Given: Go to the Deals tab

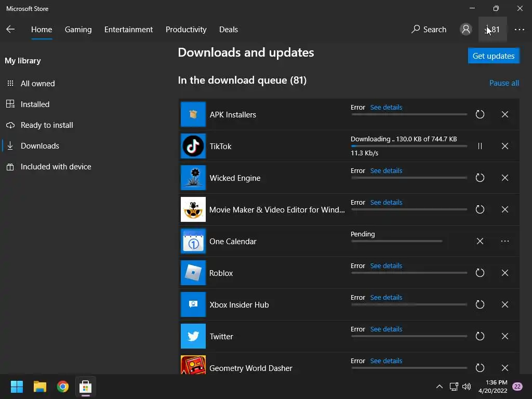Looking at the screenshot, I should pyautogui.click(x=229, y=30).
